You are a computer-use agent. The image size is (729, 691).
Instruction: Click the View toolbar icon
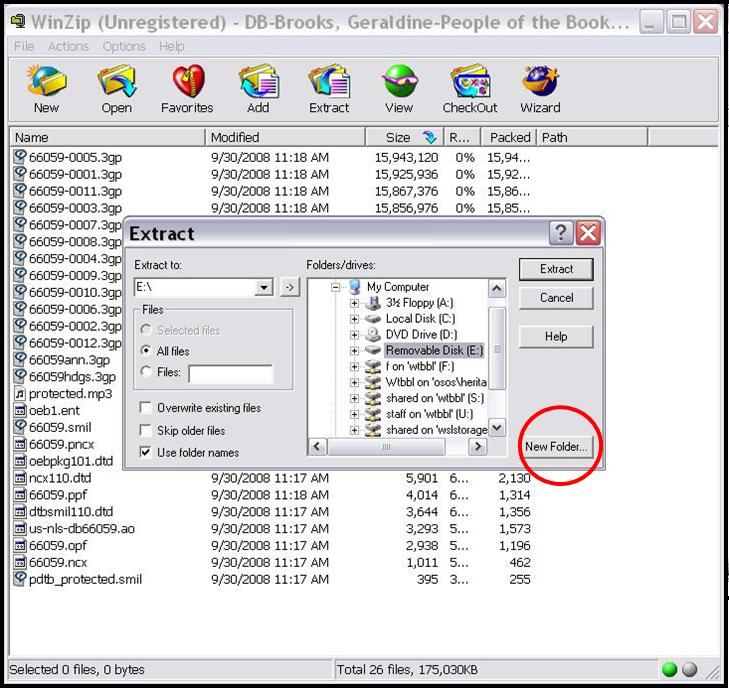[x=399, y=81]
